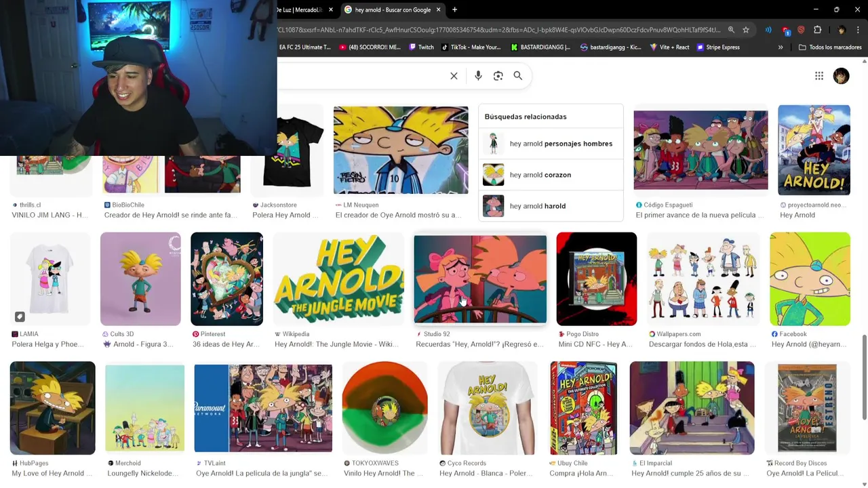The width and height of the screenshot is (868, 488).
Task: Clear the search box with the X icon
Action: pos(454,76)
